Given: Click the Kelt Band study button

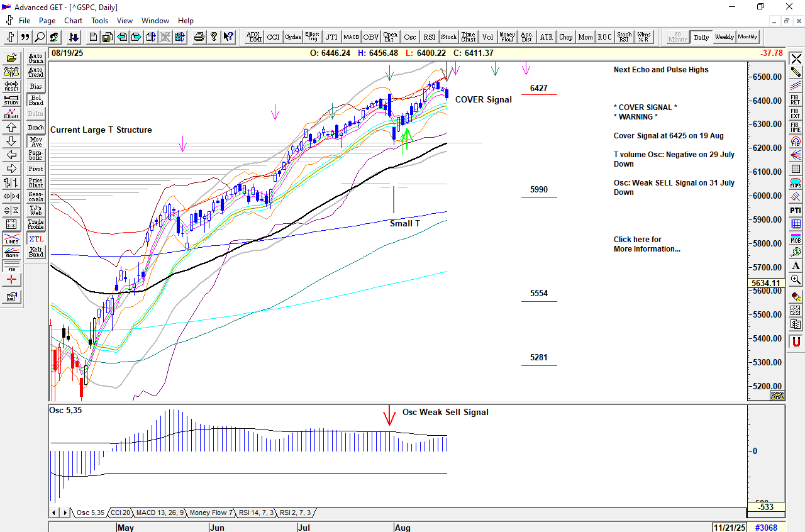Looking at the screenshot, I should (x=36, y=252).
